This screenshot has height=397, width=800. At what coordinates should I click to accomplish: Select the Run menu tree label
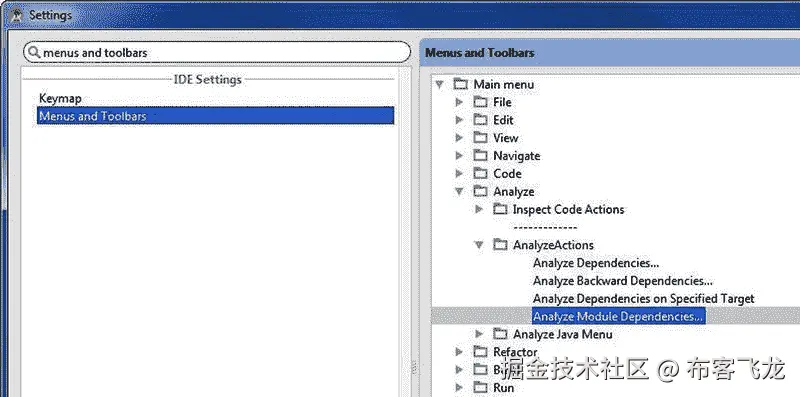click(x=504, y=387)
